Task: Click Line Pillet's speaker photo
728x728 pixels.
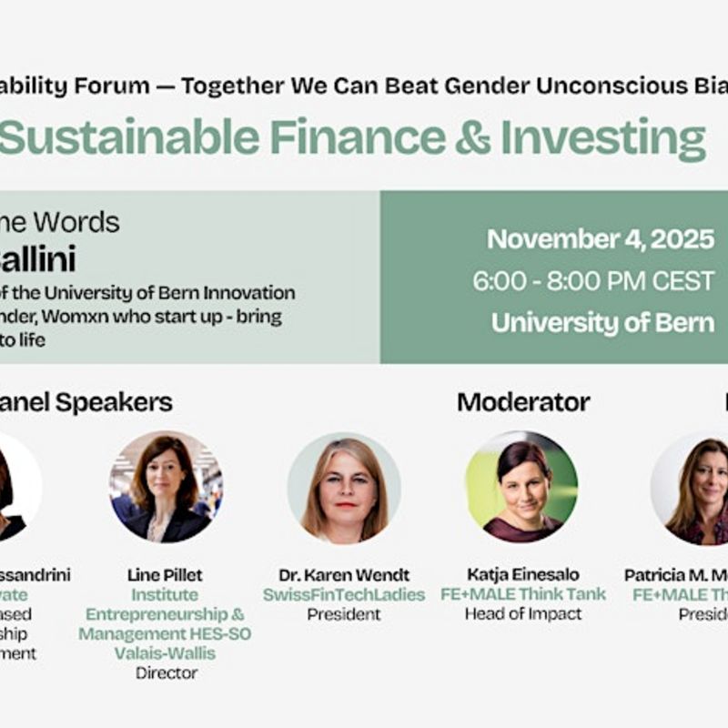Action: coord(167,487)
